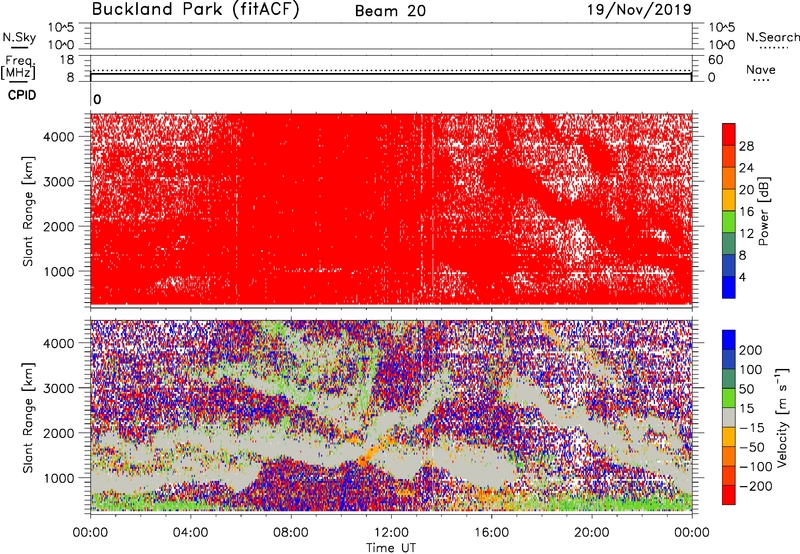Pick the blue power swatch below 4 dB
The image size is (800, 554).
(x=729, y=287)
